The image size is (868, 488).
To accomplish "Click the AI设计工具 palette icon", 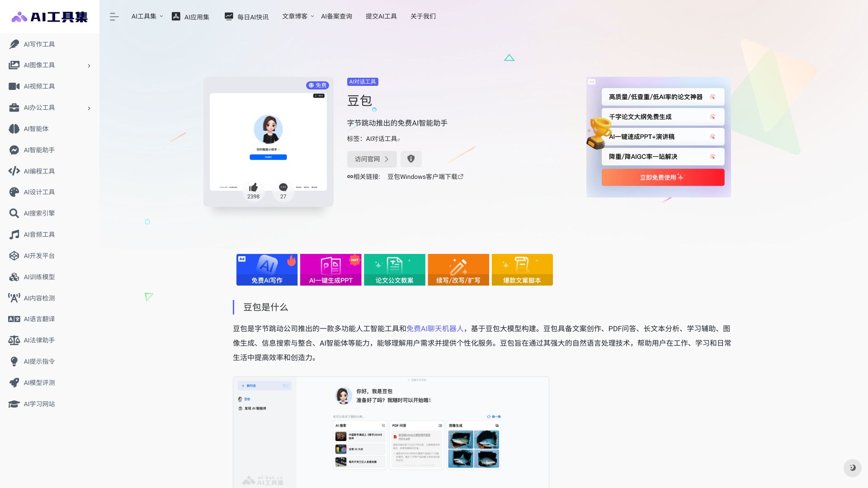I will [14, 192].
